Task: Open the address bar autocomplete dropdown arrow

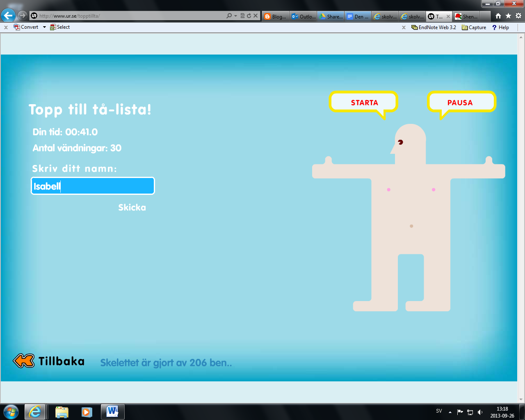Action: point(235,16)
